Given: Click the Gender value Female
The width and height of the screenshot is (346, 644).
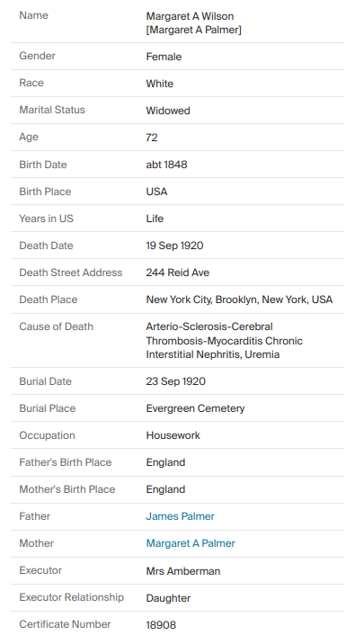Looking at the screenshot, I should tap(164, 57).
